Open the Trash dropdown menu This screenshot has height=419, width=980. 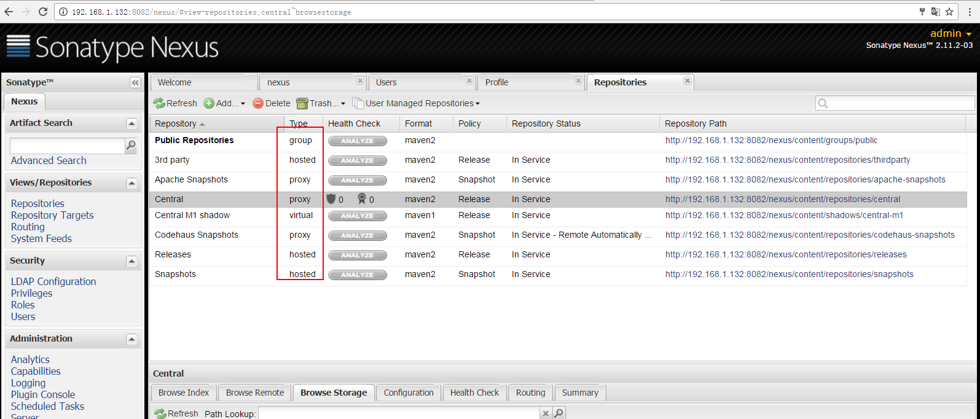pyautogui.click(x=321, y=103)
